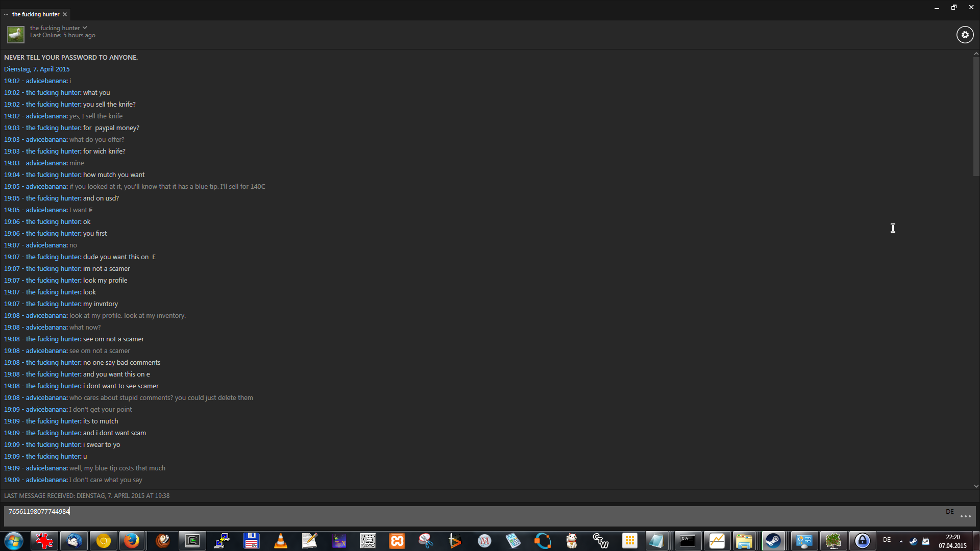Open VLC media player from taskbar
980x551 pixels.
(x=280, y=541)
